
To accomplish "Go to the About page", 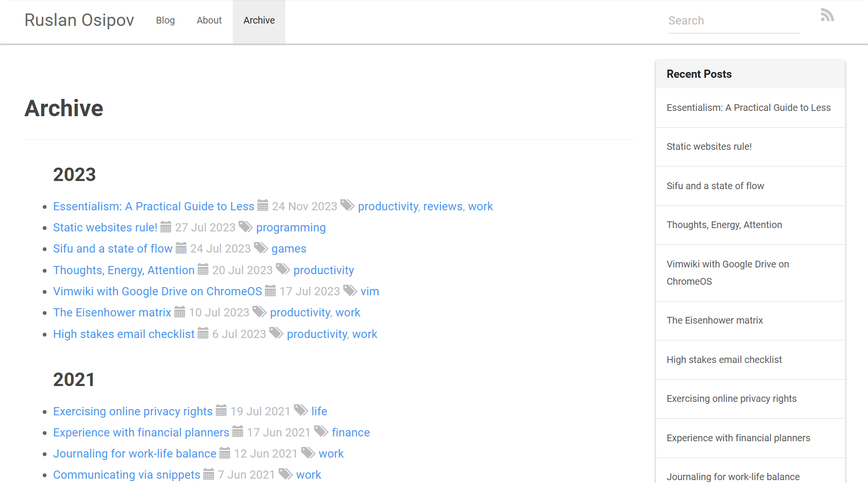I will (x=209, y=21).
